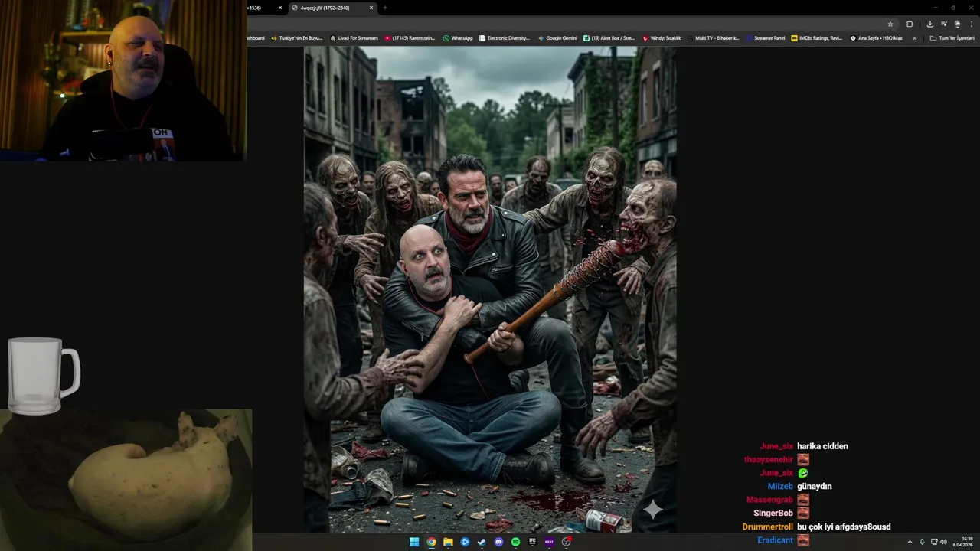This screenshot has height=551, width=980.
Task: Open Chrome three-dot menu
Action: pyautogui.click(x=971, y=24)
